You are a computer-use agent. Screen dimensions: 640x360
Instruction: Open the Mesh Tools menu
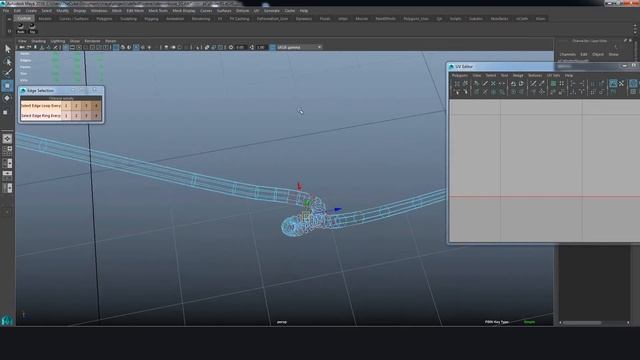click(158, 11)
